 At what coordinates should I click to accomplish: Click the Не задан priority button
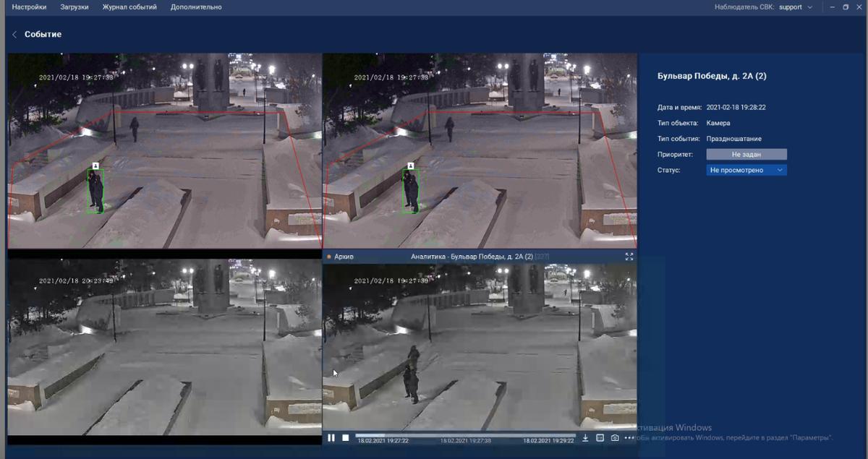[746, 154]
